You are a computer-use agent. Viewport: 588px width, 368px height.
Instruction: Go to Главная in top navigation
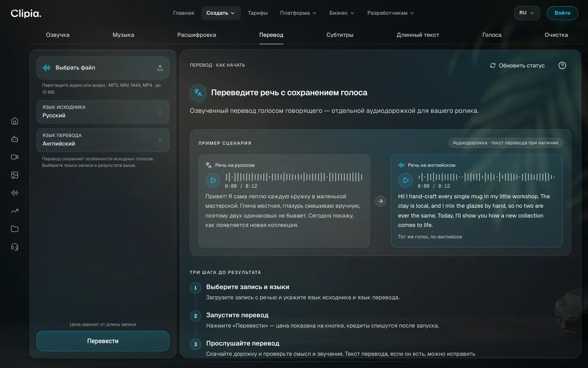click(x=183, y=13)
